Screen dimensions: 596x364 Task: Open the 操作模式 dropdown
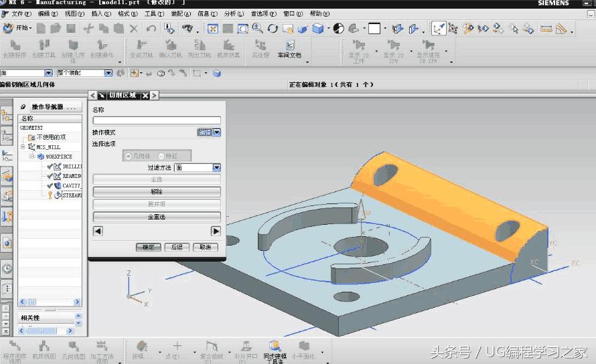tap(216, 132)
